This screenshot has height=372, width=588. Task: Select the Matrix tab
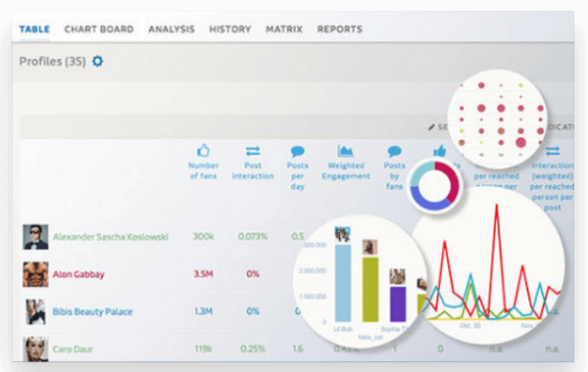(284, 29)
